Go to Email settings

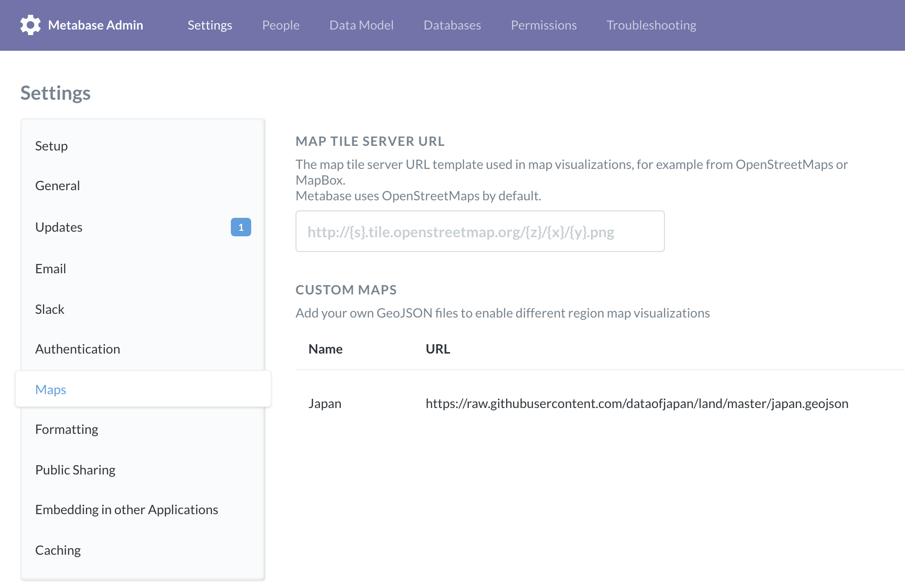(50, 269)
